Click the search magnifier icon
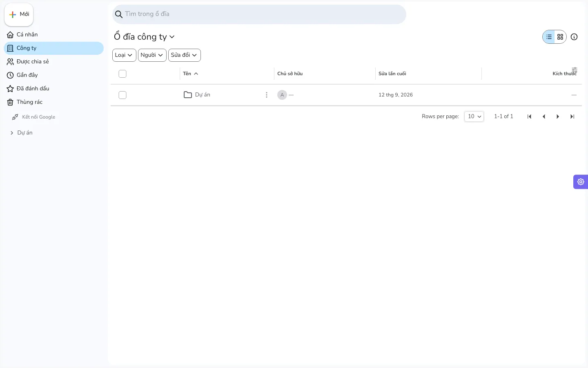 (x=119, y=14)
